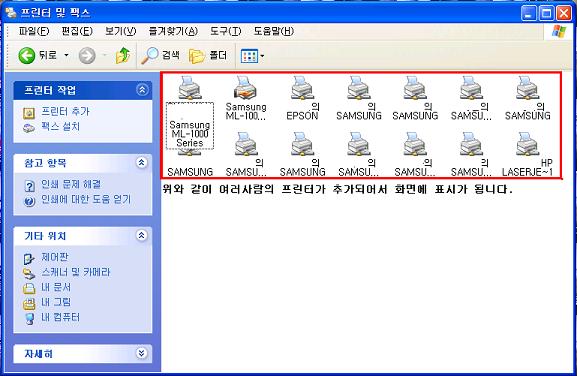Screen dimensions: 577x376
Task: Go back with the 뒤로 button
Action: point(38,56)
